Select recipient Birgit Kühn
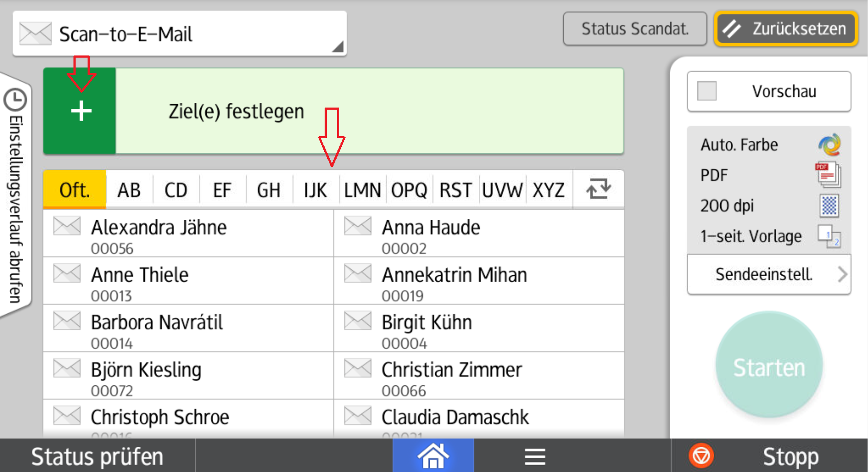868x472 pixels. click(479, 328)
